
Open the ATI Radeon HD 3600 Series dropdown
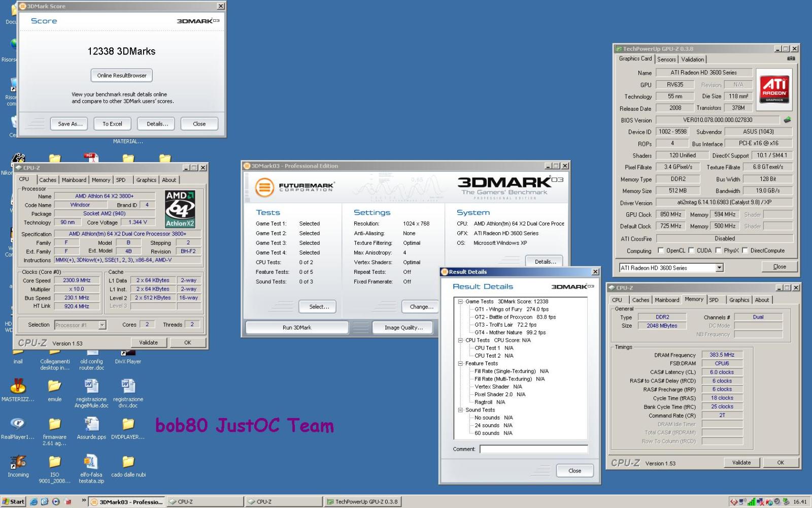pyautogui.click(x=719, y=268)
